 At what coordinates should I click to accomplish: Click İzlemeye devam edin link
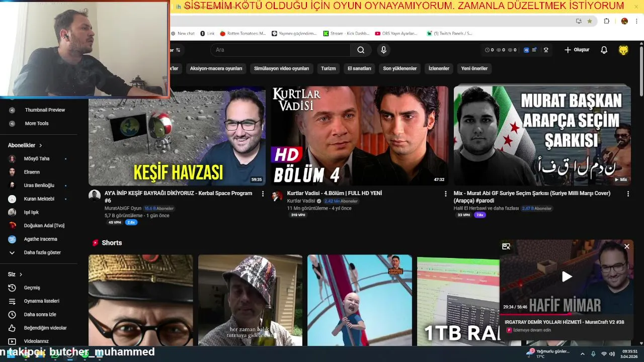point(532,330)
